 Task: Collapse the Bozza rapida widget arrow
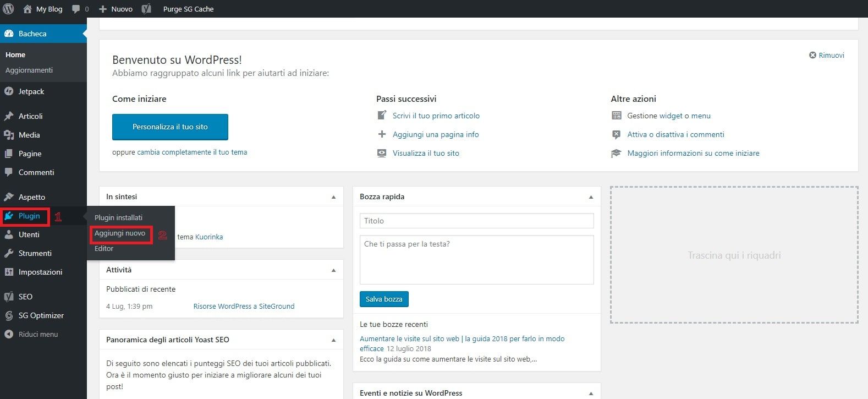point(591,197)
